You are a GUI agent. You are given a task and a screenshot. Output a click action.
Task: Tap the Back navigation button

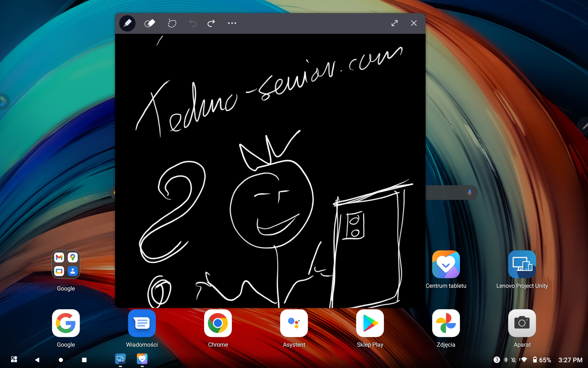pos(37,360)
